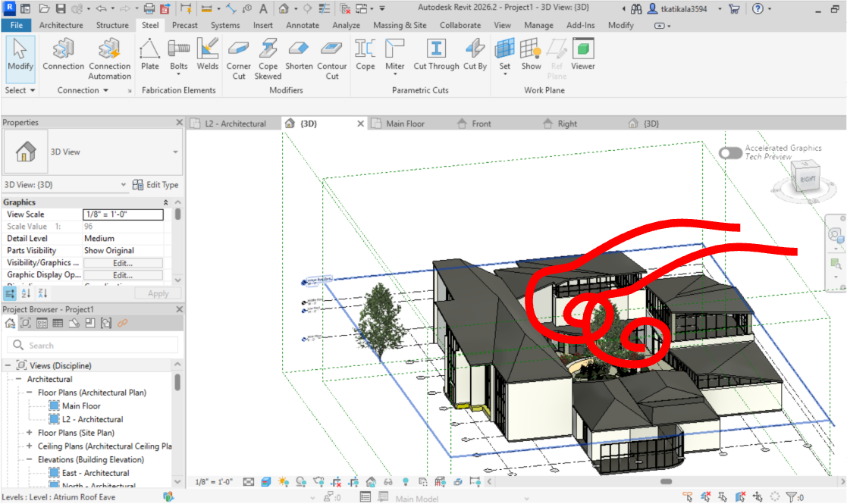Select the Miter parametric cut

[x=395, y=57]
